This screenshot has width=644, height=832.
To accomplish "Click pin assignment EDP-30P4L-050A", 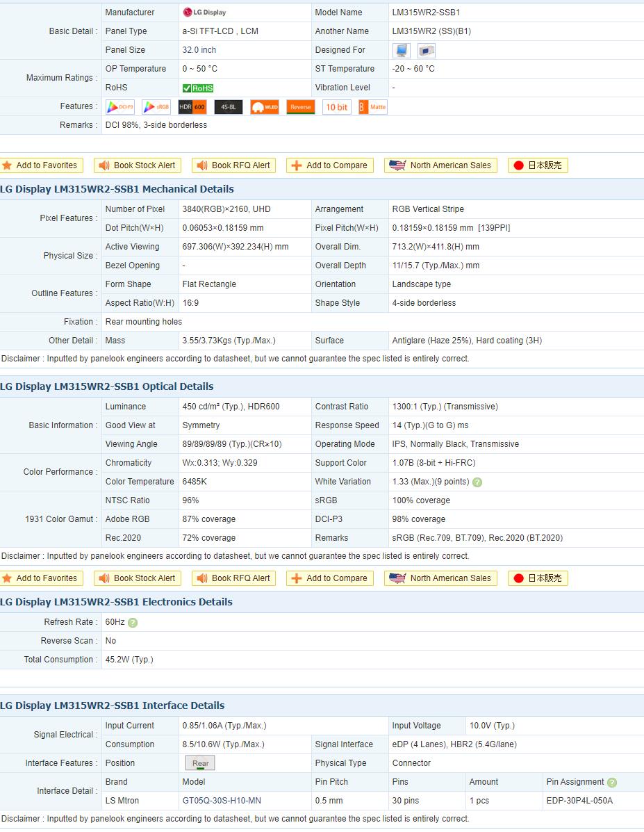I will click(579, 801).
